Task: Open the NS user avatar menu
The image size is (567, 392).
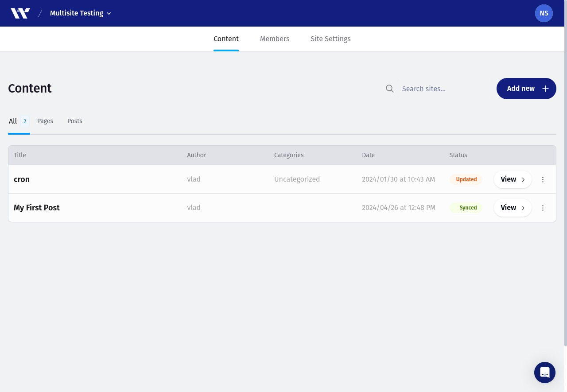Action: 544,13
